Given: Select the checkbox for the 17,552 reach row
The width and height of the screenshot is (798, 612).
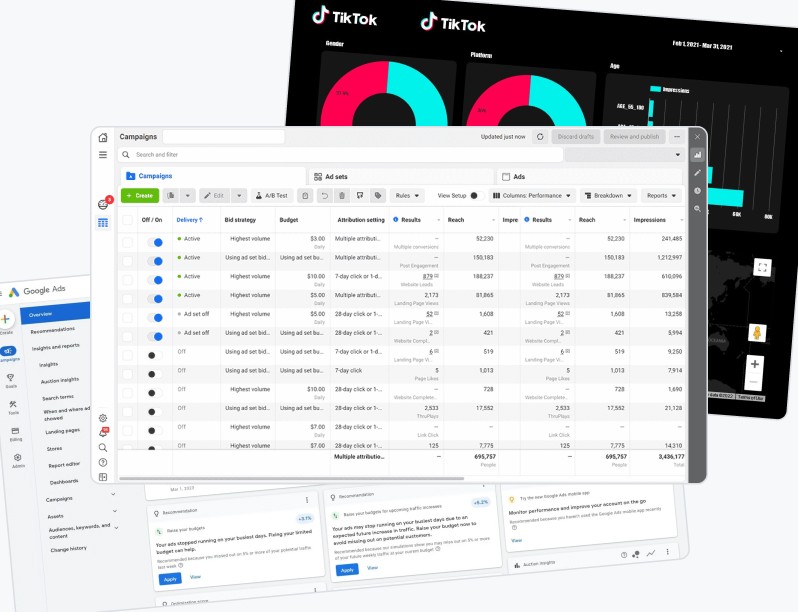Looking at the screenshot, I should 127,412.
